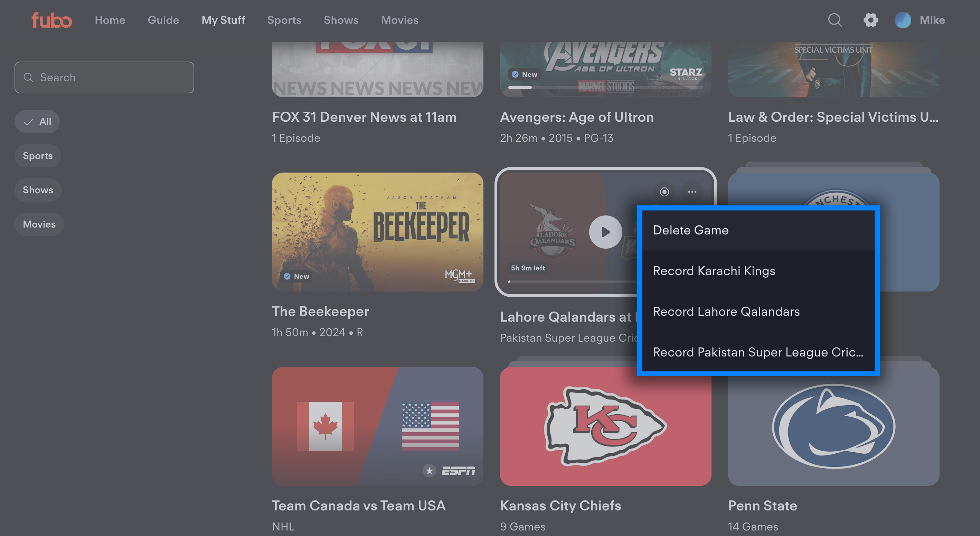Open the Shows nav tab
The height and width of the screenshot is (536, 980).
[x=341, y=20]
